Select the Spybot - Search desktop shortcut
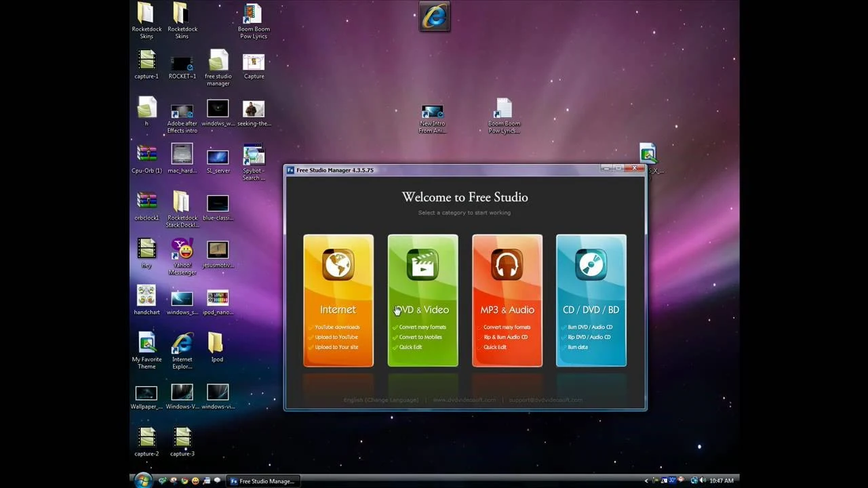Image resolution: width=868 pixels, height=488 pixels. [254, 163]
